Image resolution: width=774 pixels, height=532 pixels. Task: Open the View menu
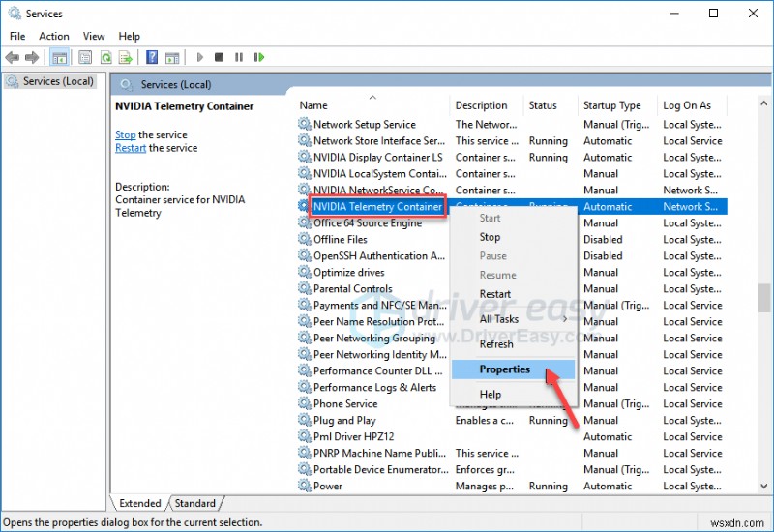(94, 36)
